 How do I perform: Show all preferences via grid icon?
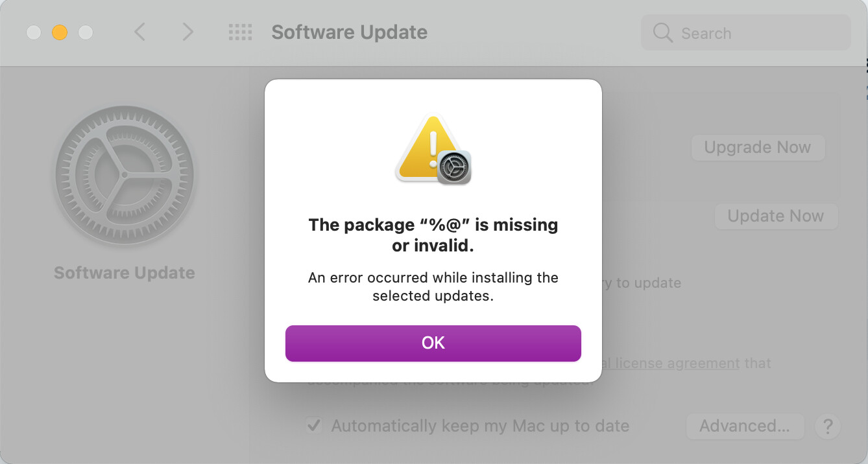tap(240, 32)
